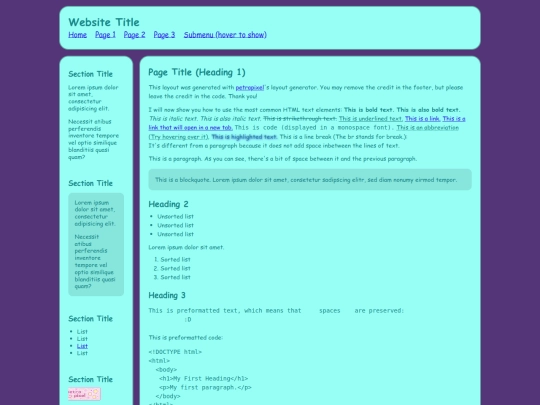Click the second Sorted list item
Image resolution: width=540 pixels, height=405 pixels.
(x=175, y=268)
